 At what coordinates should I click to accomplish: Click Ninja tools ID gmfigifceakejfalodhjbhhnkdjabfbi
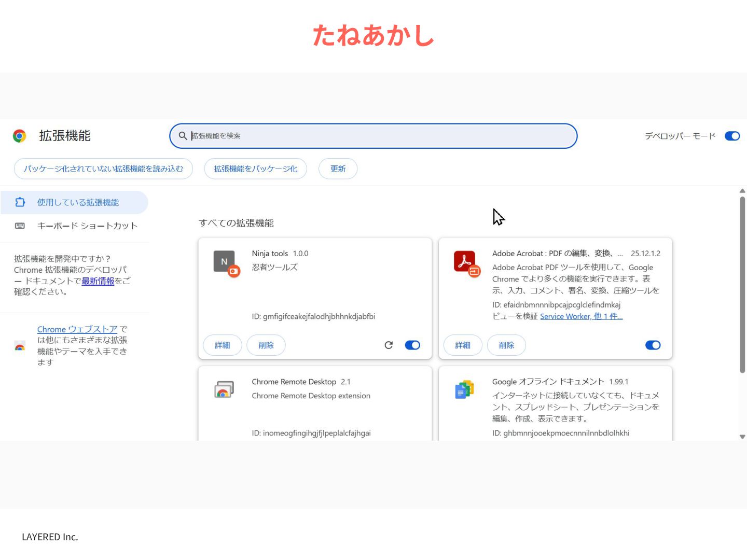click(x=313, y=316)
